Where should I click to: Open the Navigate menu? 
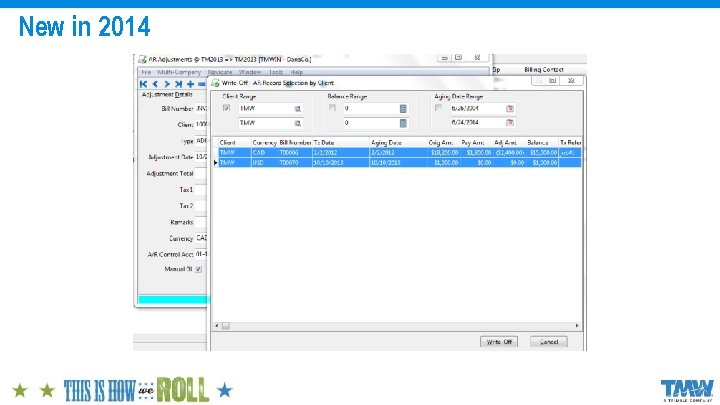tap(220, 72)
